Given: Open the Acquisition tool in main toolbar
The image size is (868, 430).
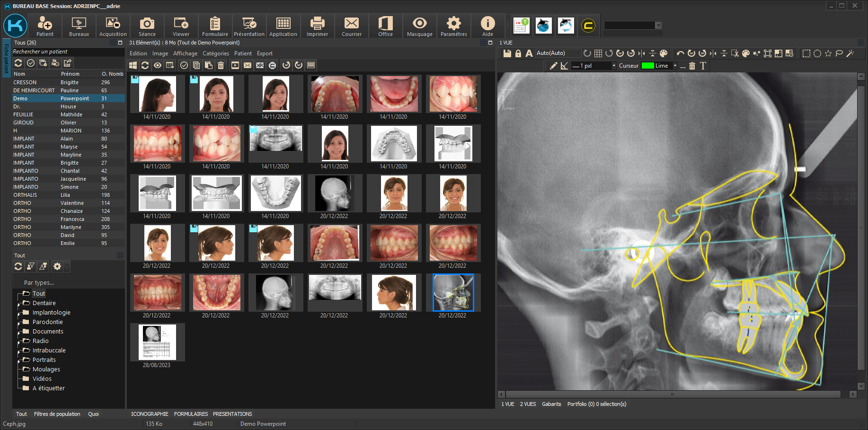Looking at the screenshot, I should (113, 26).
